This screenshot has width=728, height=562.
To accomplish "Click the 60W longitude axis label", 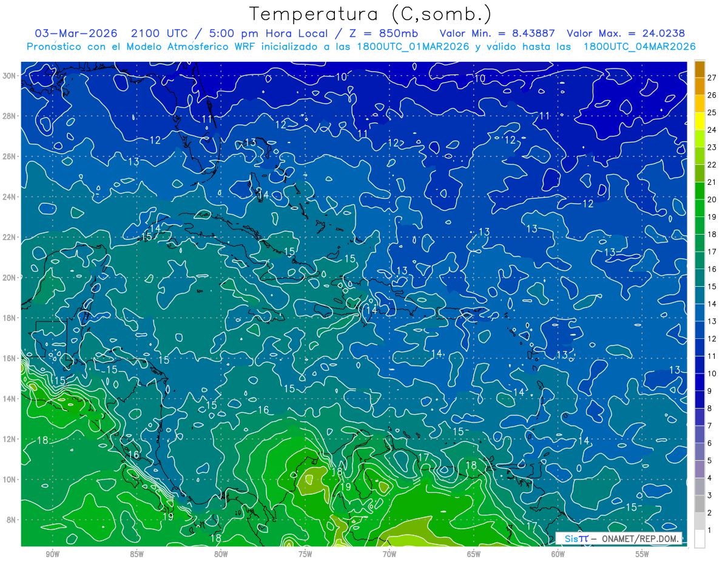I will point(558,554).
